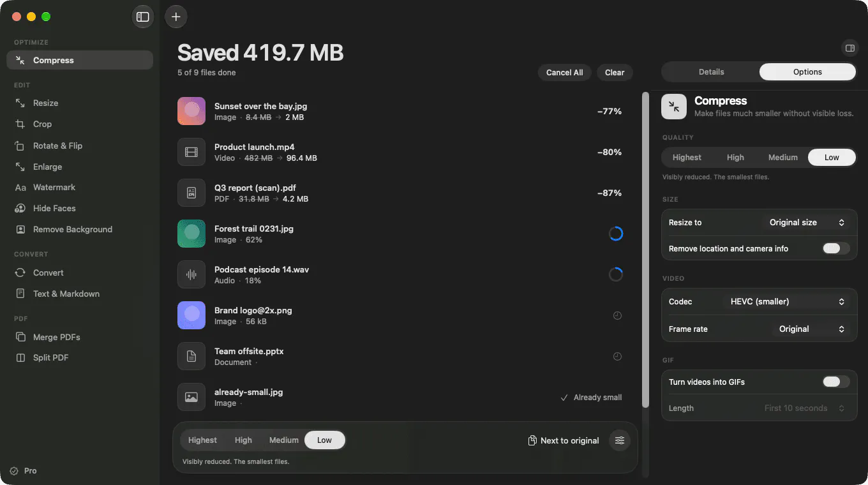
Task: Switch to the Options tab
Action: point(807,72)
